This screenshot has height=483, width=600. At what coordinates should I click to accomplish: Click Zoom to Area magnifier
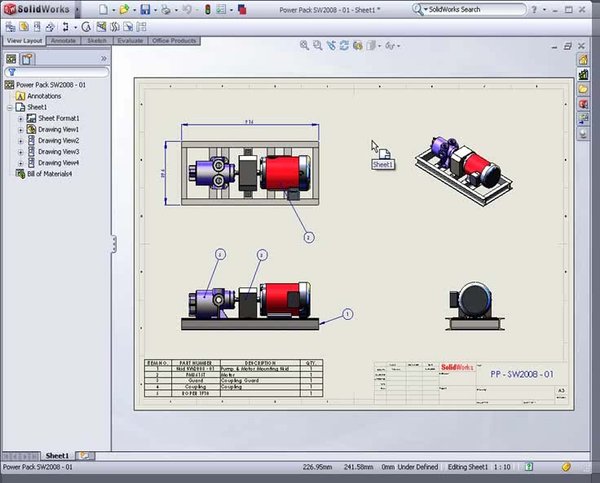[x=318, y=46]
